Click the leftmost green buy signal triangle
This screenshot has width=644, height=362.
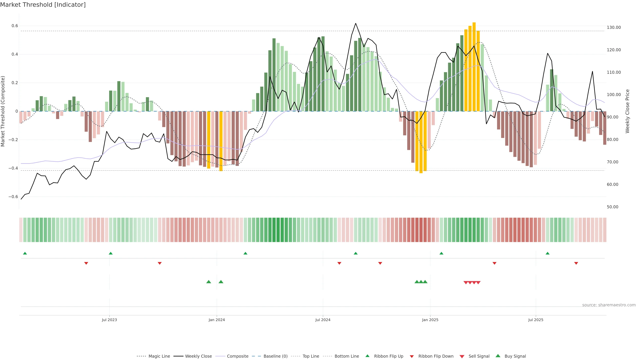click(x=208, y=282)
